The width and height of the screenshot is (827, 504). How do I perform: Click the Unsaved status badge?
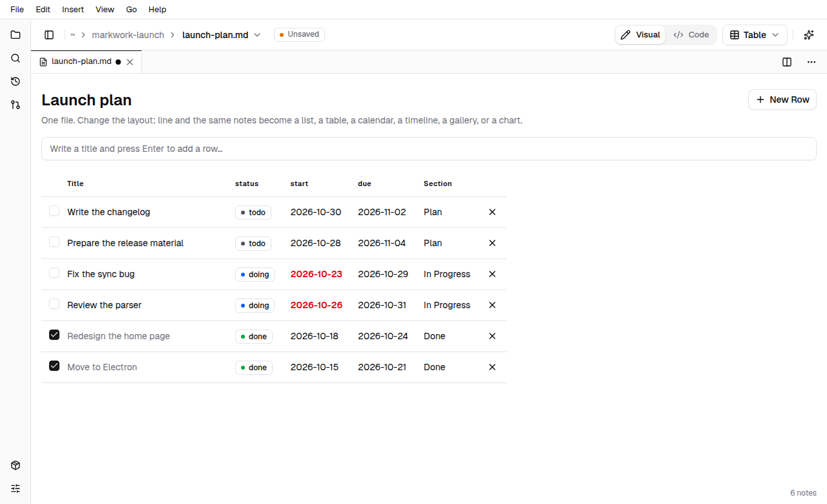pos(299,35)
